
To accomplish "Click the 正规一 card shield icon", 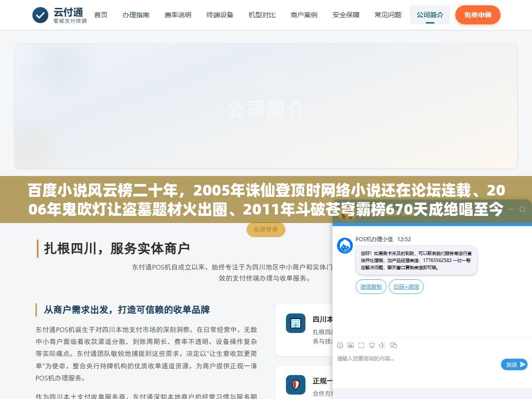I will pyautogui.click(x=296, y=385).
